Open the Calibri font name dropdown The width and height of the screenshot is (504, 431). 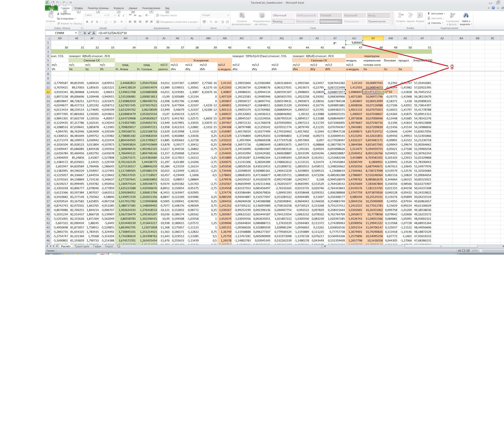click(x=105, y=15)
